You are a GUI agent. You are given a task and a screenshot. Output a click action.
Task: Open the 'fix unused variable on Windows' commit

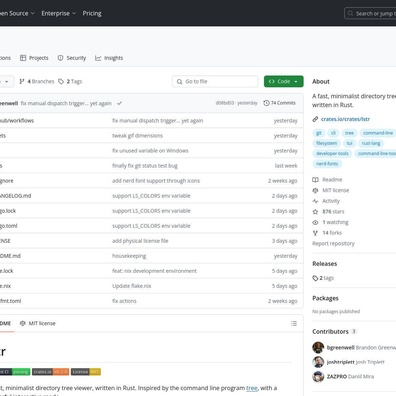coord(150,151)
